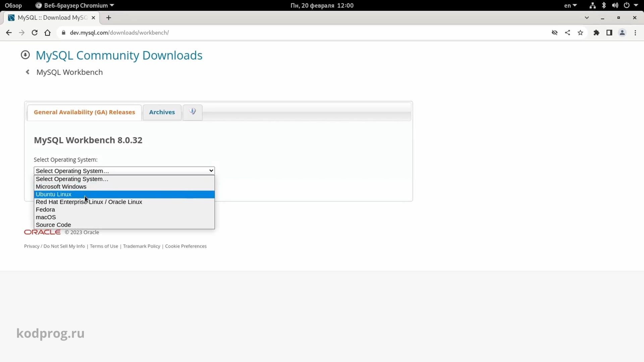
Task: Collapse the Select Operating System combo box
Action: tap(124, 171)
